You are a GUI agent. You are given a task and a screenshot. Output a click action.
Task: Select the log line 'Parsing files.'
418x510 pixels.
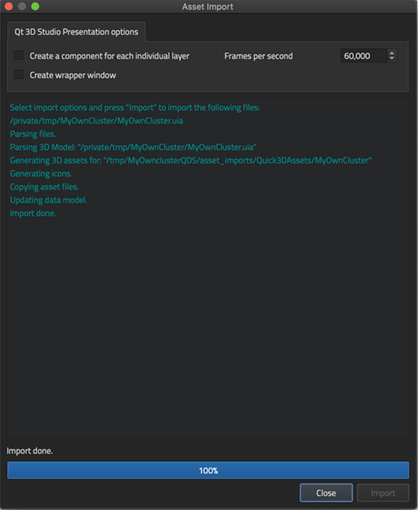pyautogui.click(x=33, y=134)
